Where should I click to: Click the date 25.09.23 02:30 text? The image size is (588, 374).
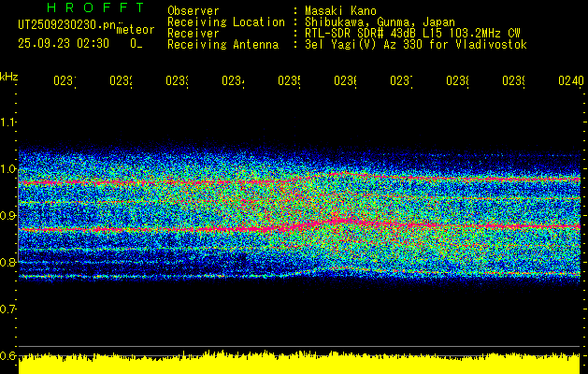point(64,44)
